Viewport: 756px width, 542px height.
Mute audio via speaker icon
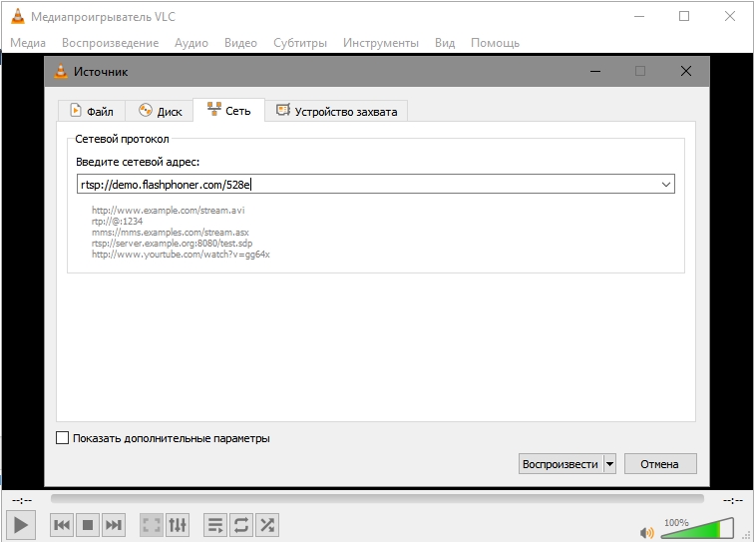click(x=647, y=531)
